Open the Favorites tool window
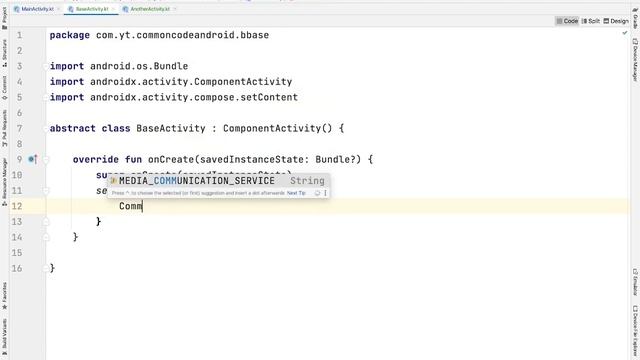640x360 pixels. pyautogui.click(x=4, y=296)
